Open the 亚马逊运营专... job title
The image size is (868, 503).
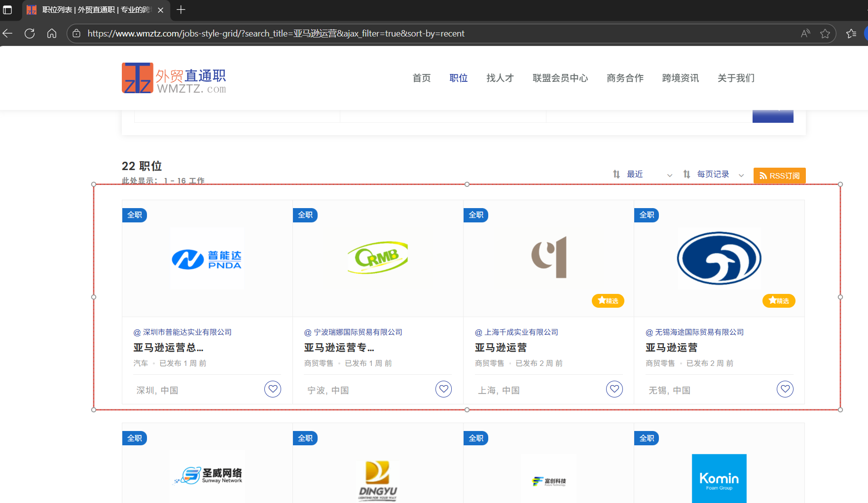(339, 348)
